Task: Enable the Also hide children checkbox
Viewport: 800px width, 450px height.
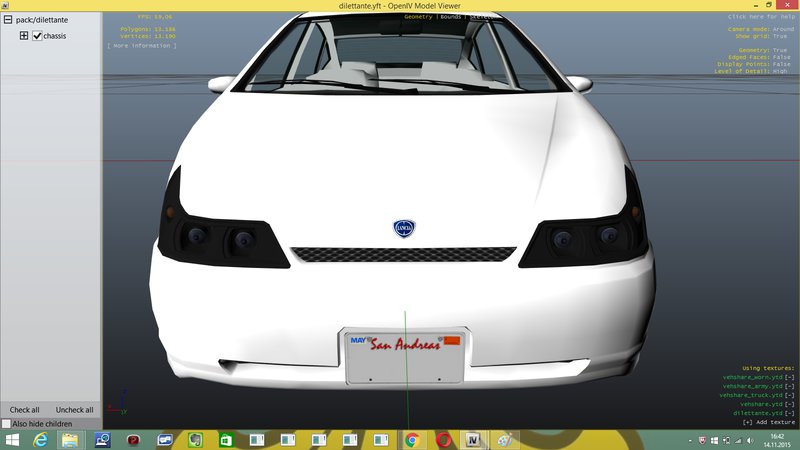Action: click(6, 423)
